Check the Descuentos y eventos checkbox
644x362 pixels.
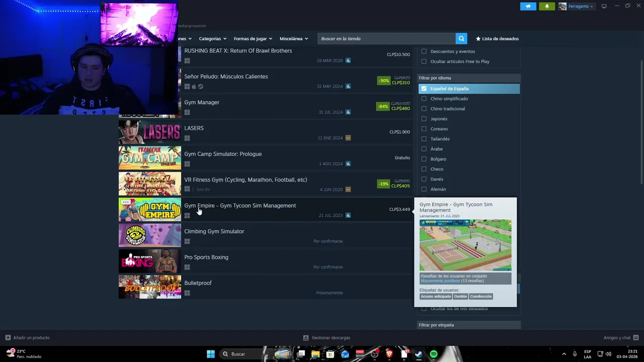coord(424,51)
